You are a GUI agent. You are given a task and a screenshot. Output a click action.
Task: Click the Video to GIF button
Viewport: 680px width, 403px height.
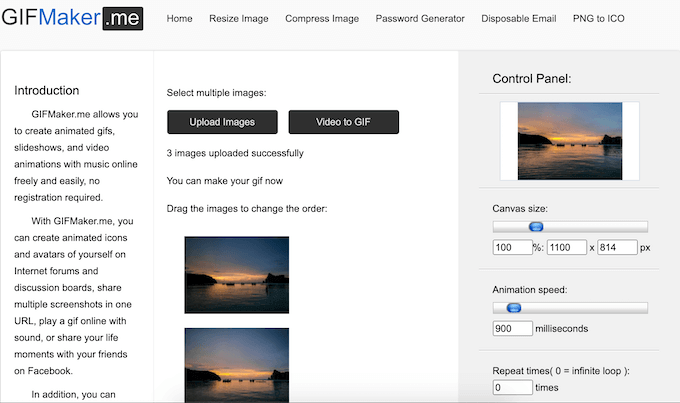click(x=344, y=122)
